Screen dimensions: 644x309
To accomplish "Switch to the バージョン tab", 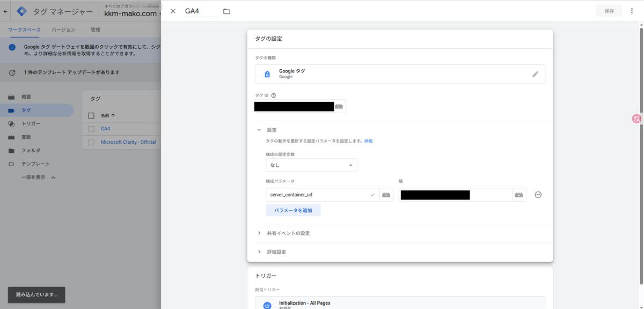I will [x=63, y=30].
